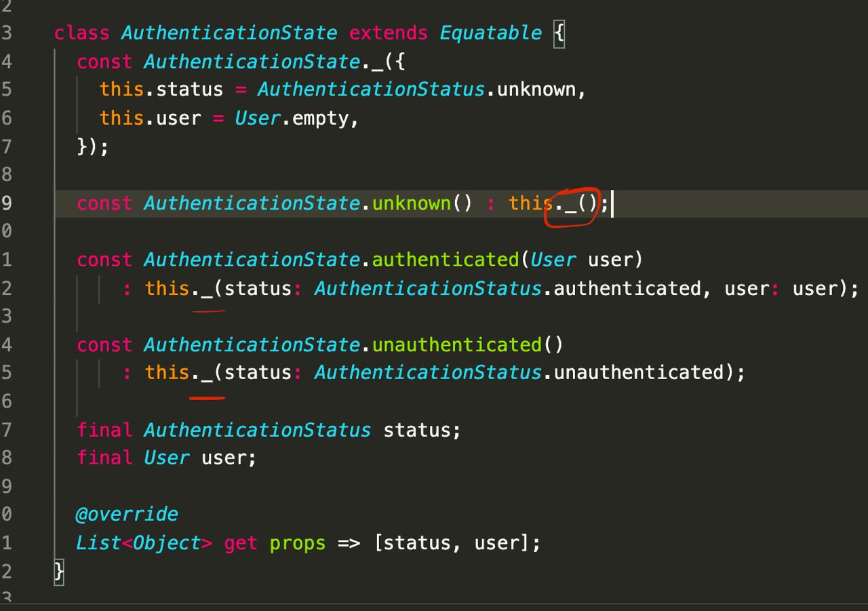Click '[status, user]' list literal
Viewport: 868px width, 611px height.
[x=452, y=543]
